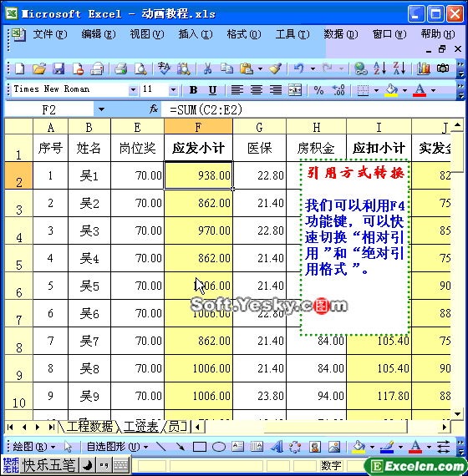Apply percent style format
Viewport: 468px width, 476px height.
318,90
